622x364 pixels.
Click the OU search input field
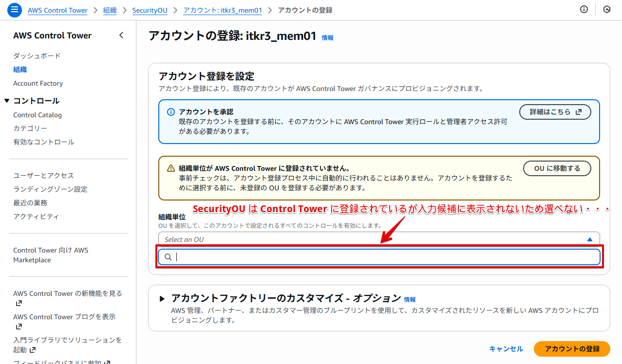pyautogui.click(x=379, y=257)
